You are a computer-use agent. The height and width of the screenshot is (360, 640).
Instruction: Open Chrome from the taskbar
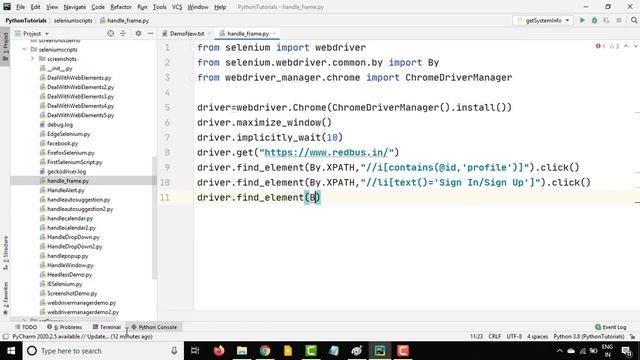265,351
